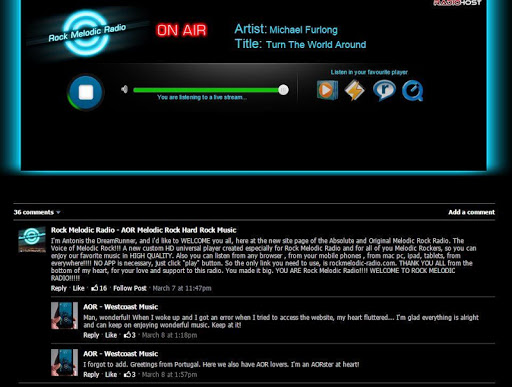Stop the live stream playback
This screenshot has width=512, height=387.
tap(86, 92)
